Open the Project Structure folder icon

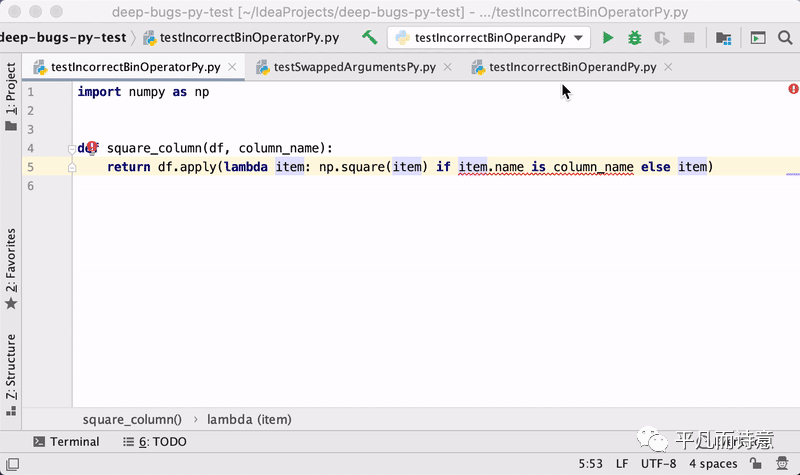723,38
